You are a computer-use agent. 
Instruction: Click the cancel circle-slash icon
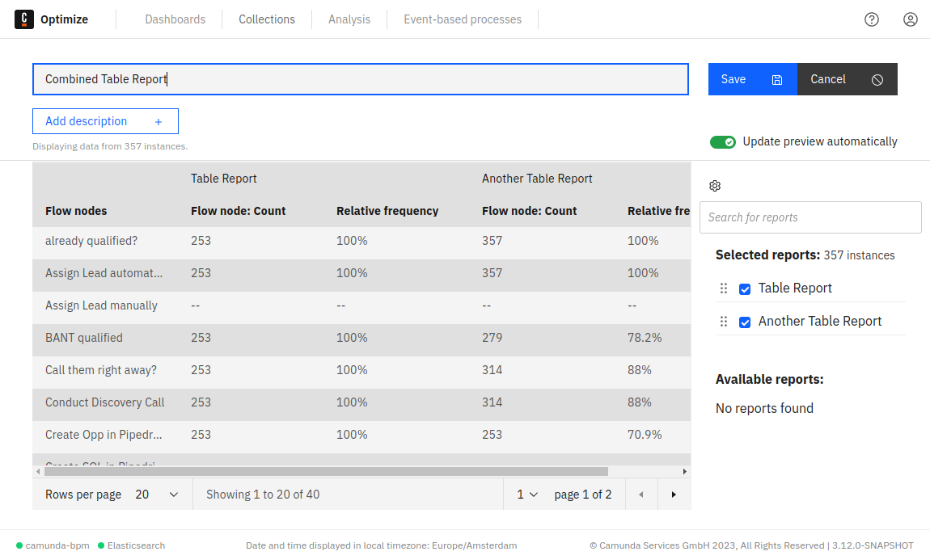(x=877, y=79)
